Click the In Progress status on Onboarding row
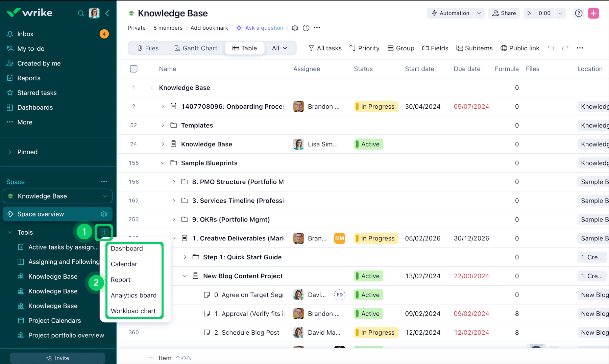Screen dimensions: 609x364 click(x=376, y=107)
